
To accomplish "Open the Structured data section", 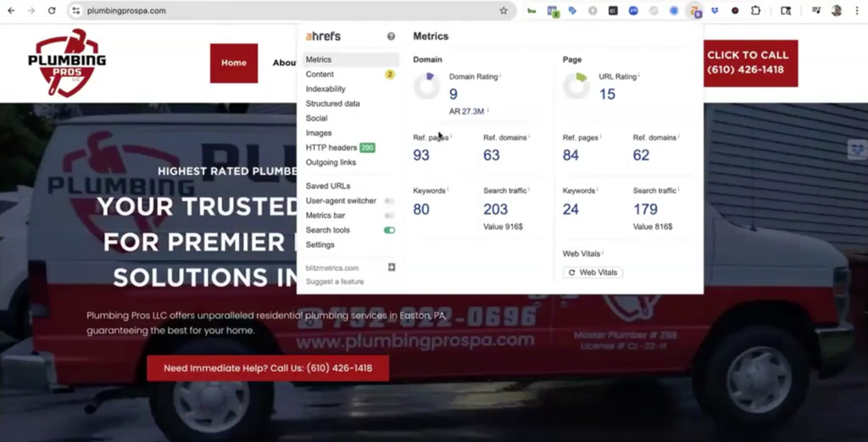I will coord(332,103).
